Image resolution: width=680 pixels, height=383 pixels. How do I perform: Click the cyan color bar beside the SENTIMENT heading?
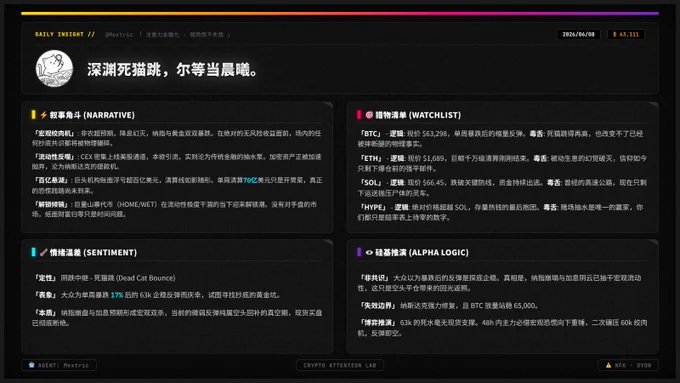point(33,252)
